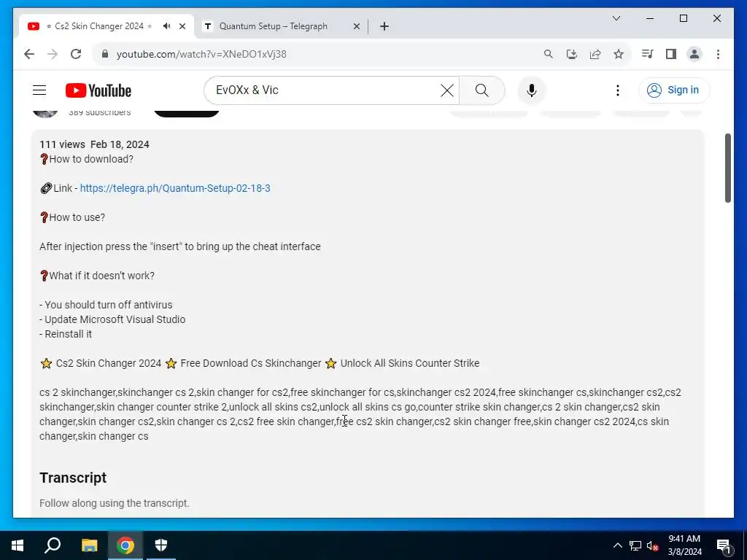747x560 pixels.
Task: Click the page vertical scrollbar thumb
Action: tap(727, 168)
